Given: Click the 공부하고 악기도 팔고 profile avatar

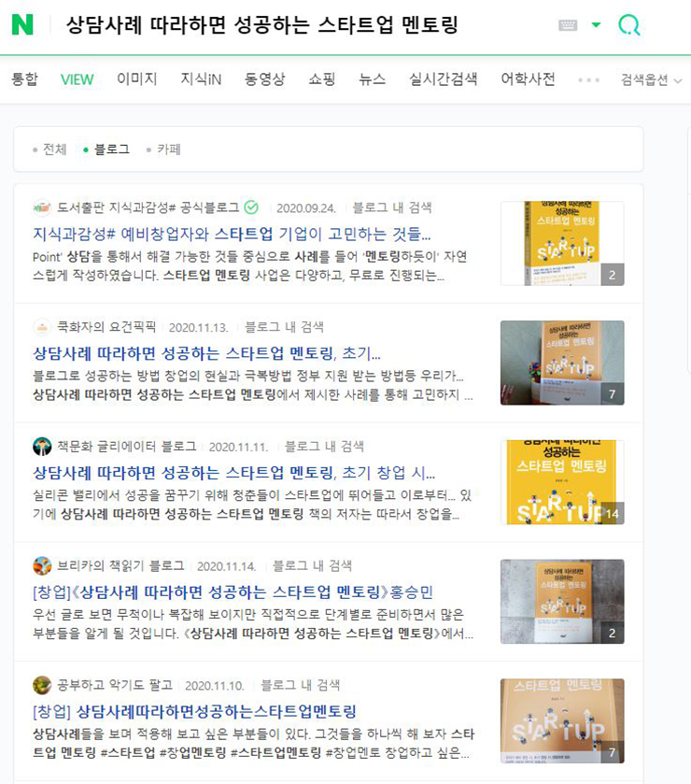Looking at the screenshot, I should click(x=42, y=685).
